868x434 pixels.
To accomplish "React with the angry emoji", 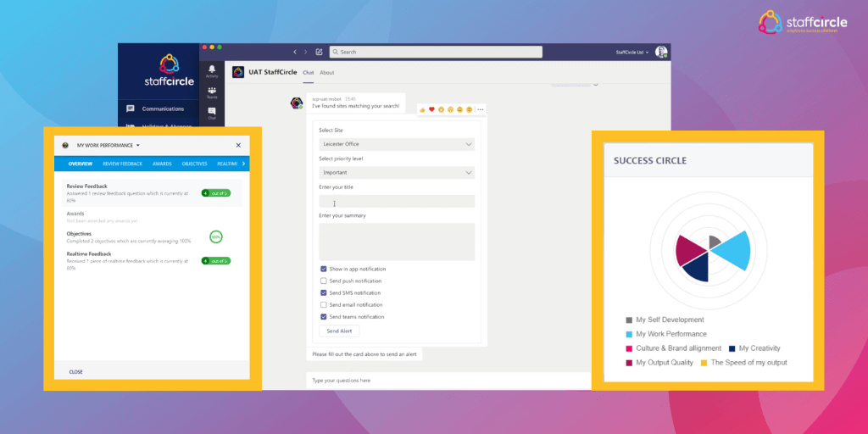I will (x=470, y=109).
